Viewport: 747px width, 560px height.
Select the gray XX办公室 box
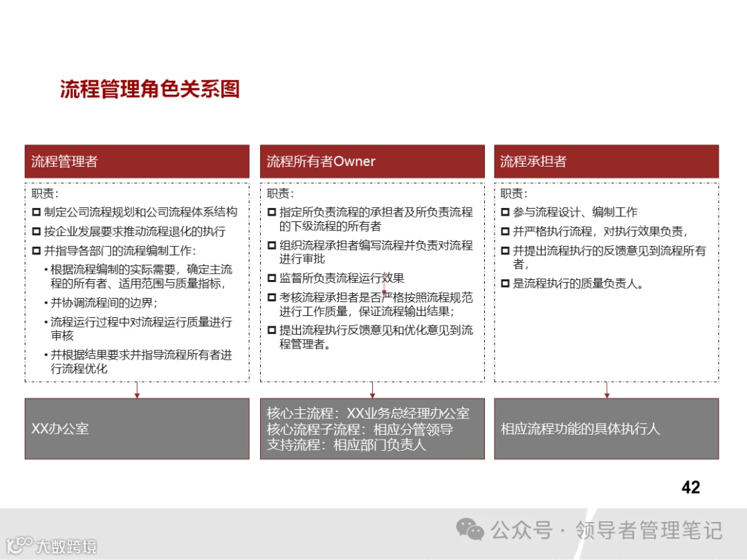tap(137, 429)
